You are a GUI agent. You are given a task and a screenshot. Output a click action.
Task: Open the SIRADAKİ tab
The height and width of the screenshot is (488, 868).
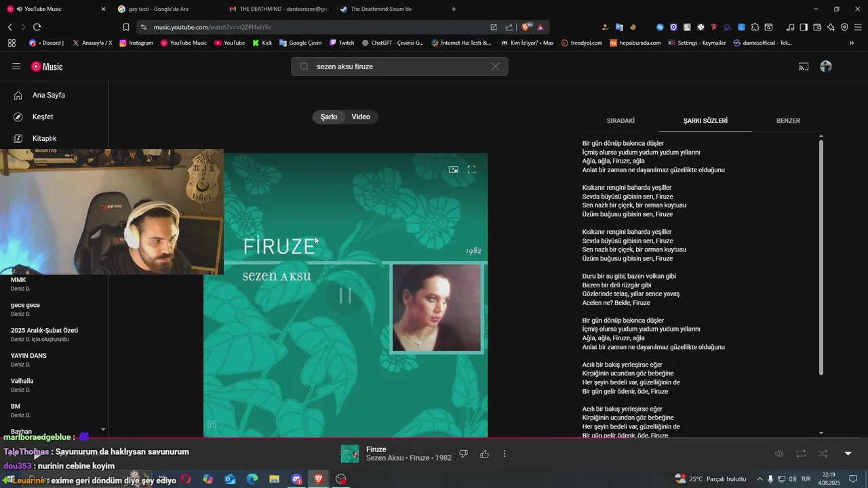620,121
